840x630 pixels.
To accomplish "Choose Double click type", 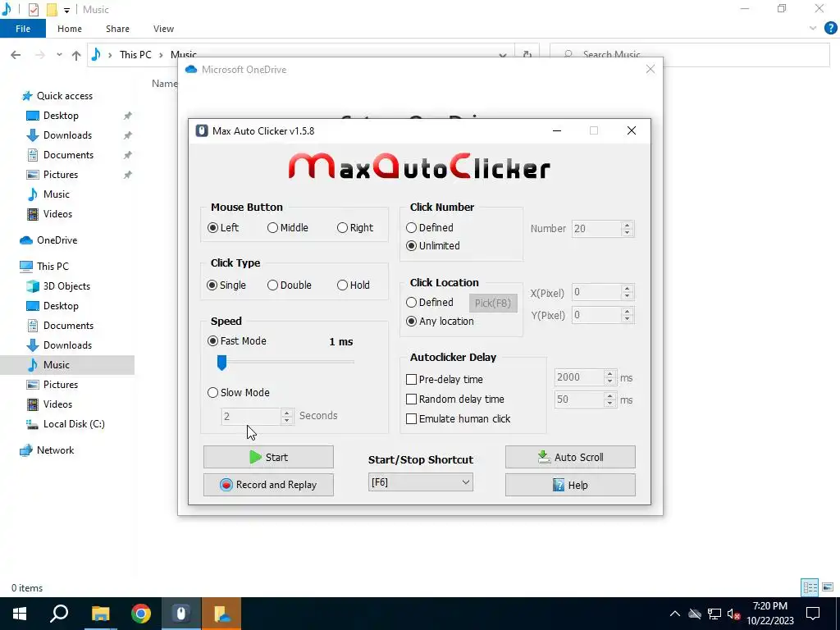I will coord(290,285).
